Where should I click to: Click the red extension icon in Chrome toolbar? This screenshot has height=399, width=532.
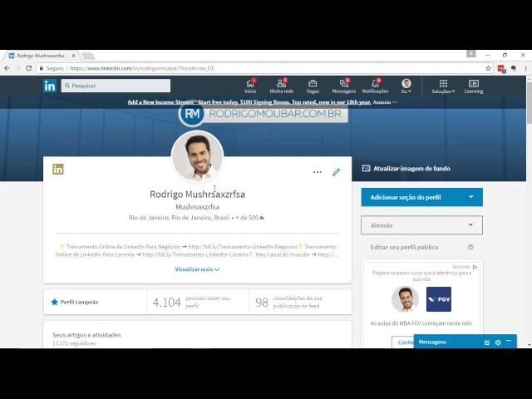pyautogui.click(x=501, y=68)
